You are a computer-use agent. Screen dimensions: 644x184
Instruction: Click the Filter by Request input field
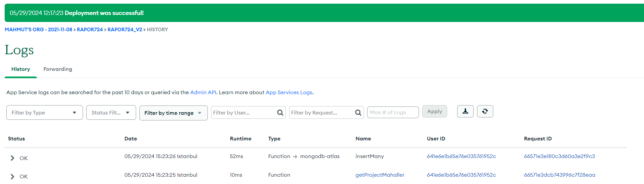point(321,113)
